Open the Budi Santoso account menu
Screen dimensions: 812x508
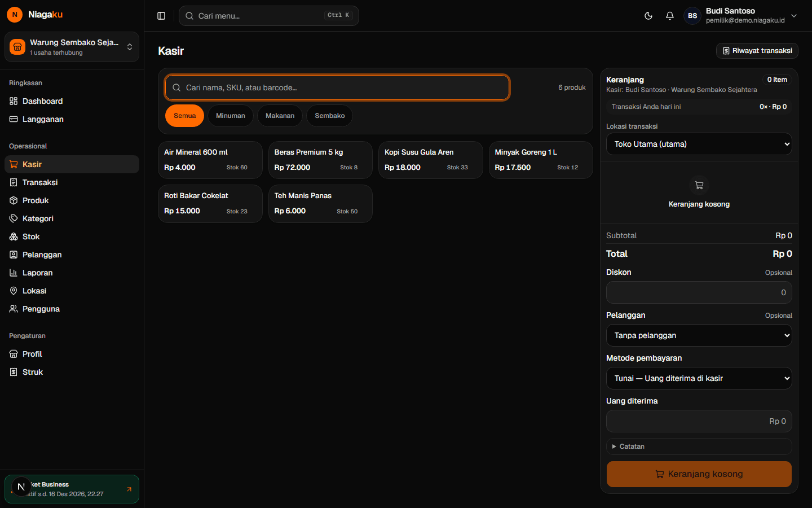[742, 16]
